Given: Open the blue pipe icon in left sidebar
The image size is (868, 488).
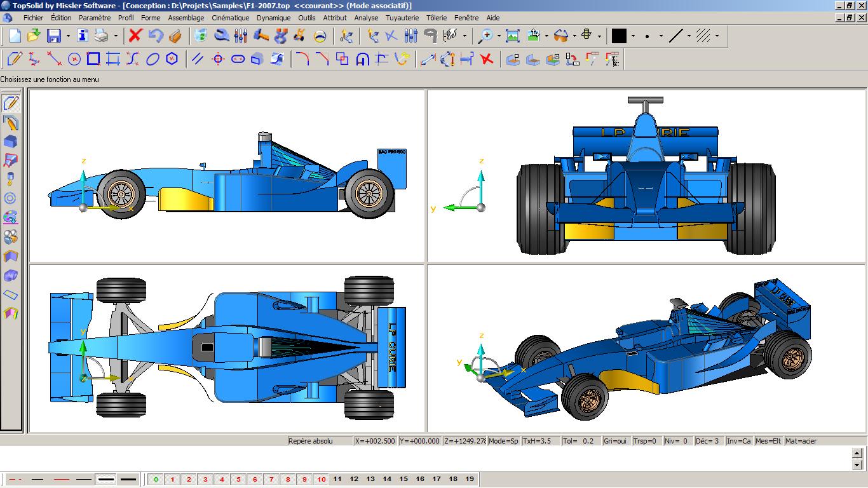Looking at the screenshot, I should (x=11, y=276).
